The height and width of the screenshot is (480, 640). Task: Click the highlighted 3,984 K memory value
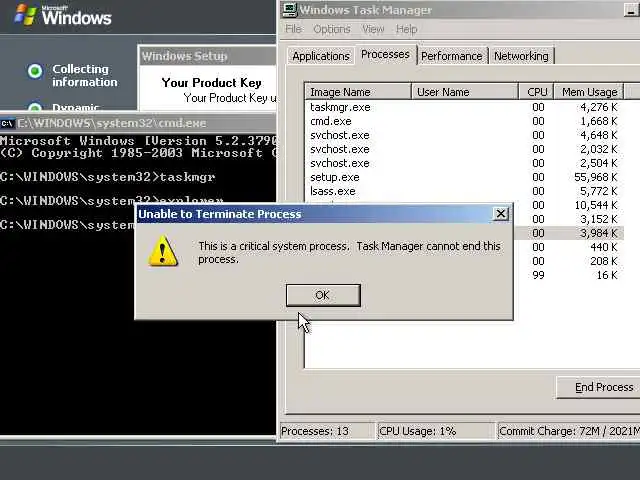[x=599, y=233]
